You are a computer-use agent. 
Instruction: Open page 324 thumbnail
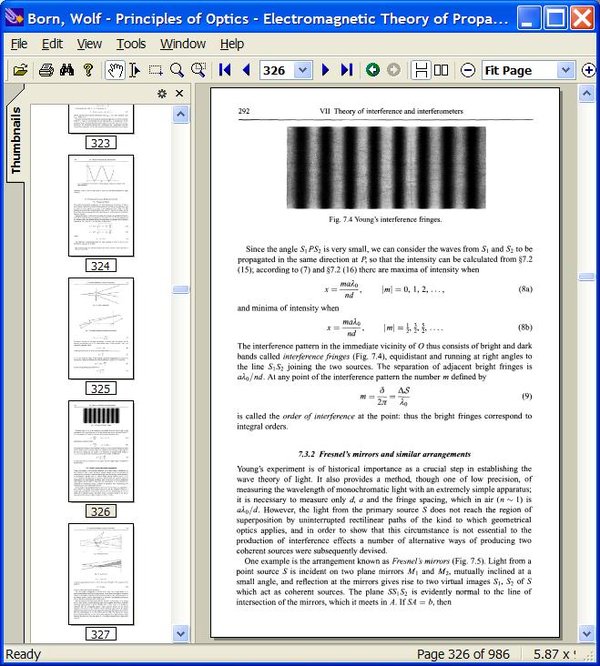click(101, 206)
